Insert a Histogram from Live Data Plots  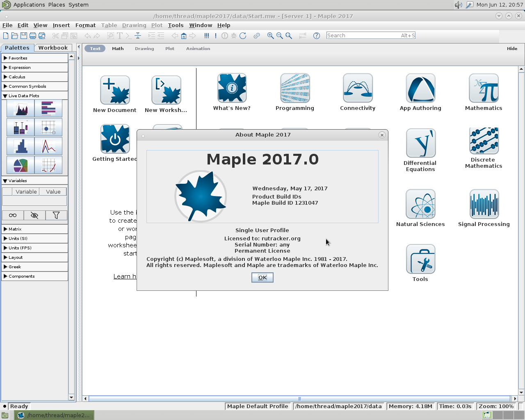(x=21, y=146)
